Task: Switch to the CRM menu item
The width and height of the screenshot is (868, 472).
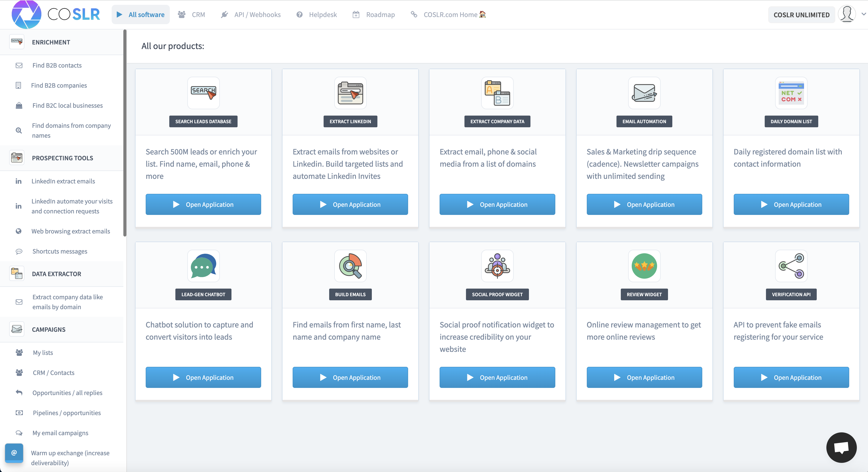Action: tap(191, 14)
